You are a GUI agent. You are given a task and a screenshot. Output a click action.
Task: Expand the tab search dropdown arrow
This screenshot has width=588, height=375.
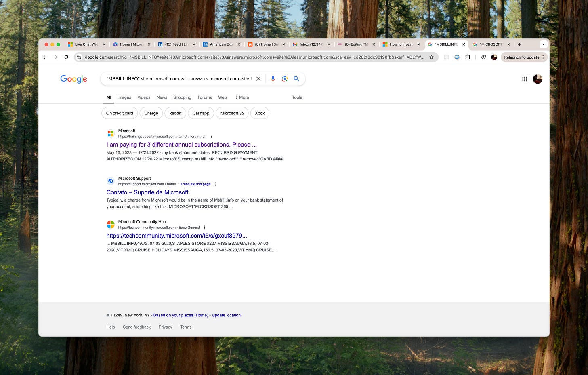click(544, 44)
